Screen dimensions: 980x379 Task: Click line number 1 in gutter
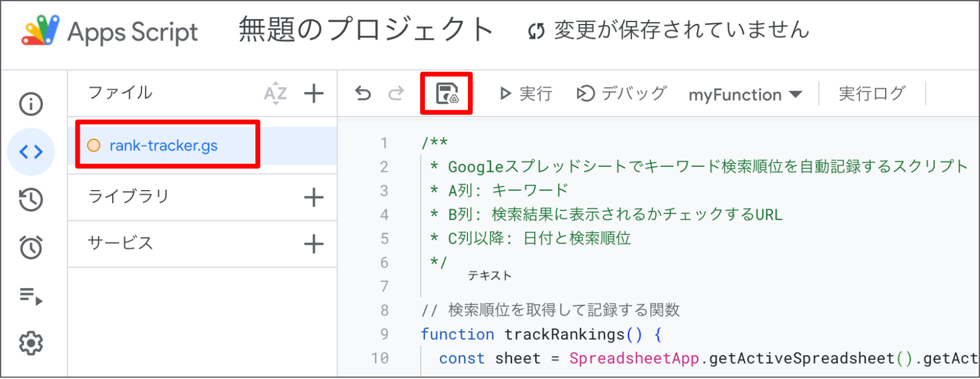click(x=384, y=144)
